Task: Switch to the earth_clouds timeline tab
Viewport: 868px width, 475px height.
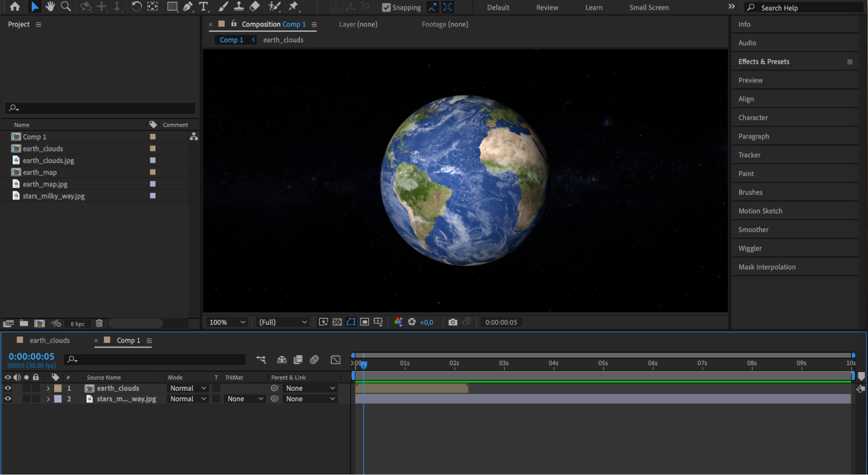Action: 50,340
